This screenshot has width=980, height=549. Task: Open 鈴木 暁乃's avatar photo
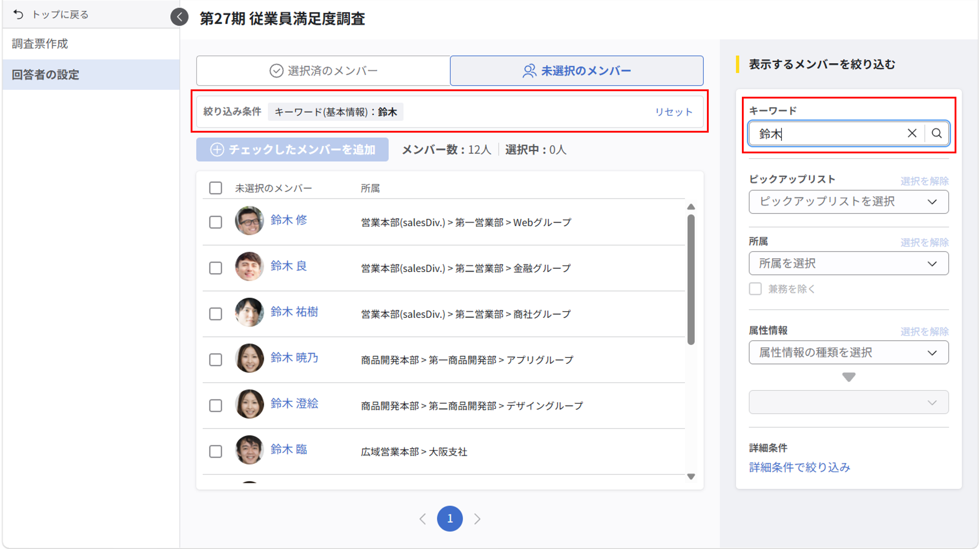click(x=249, y=358)
